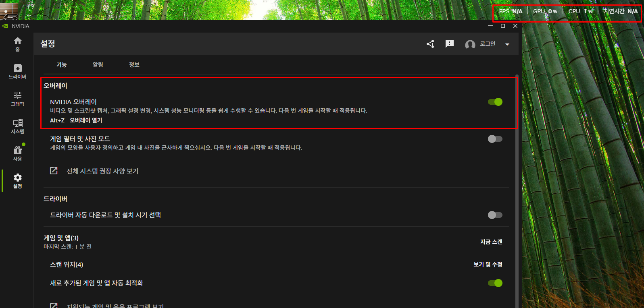
Task: Click the FPS N/A overlay readout
Action: point(511,11)
